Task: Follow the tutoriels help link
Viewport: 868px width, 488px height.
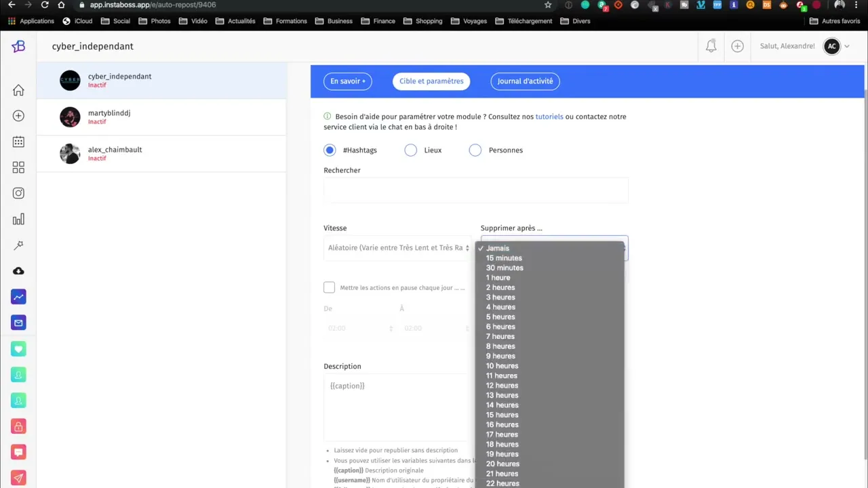Action: tap(549, 117)
